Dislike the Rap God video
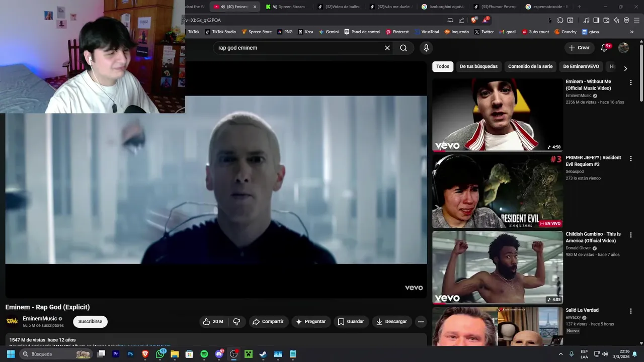Image resolution: width=644 pixels, height=362 pixels. pos(236,321)
